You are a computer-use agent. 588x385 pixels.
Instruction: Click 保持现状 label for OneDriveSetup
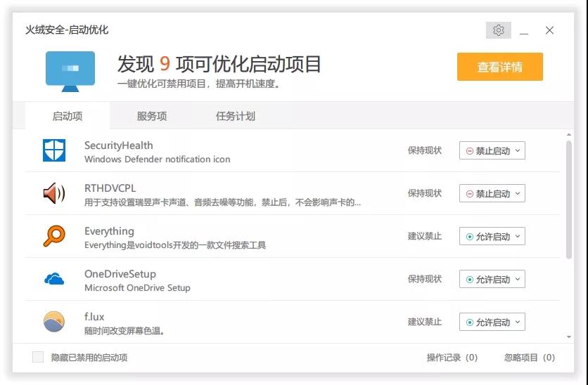tap(425, 279)
